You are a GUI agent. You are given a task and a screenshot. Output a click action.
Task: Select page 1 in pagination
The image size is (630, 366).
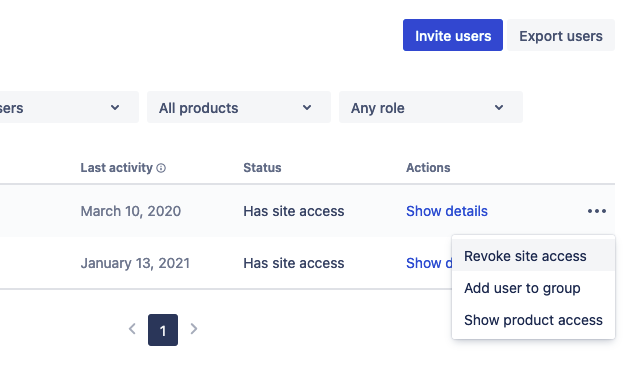pyautogui.click(x=163, y=330)
